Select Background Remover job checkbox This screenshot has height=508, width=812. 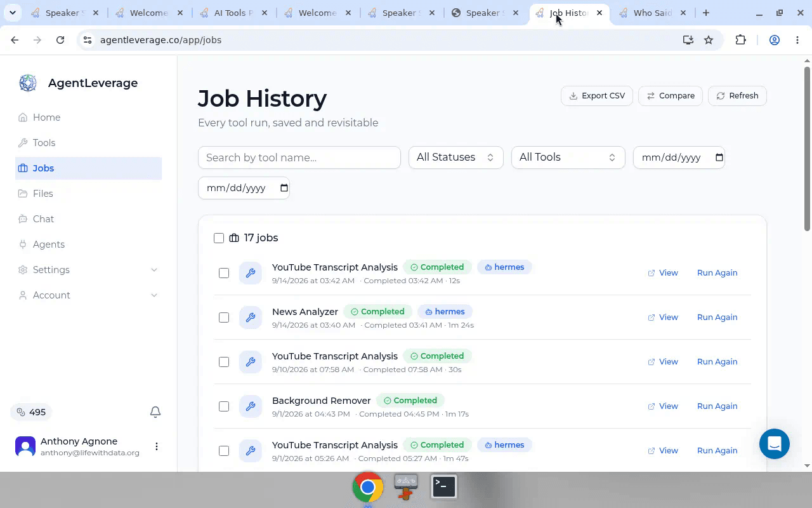(x=224, y=406)
